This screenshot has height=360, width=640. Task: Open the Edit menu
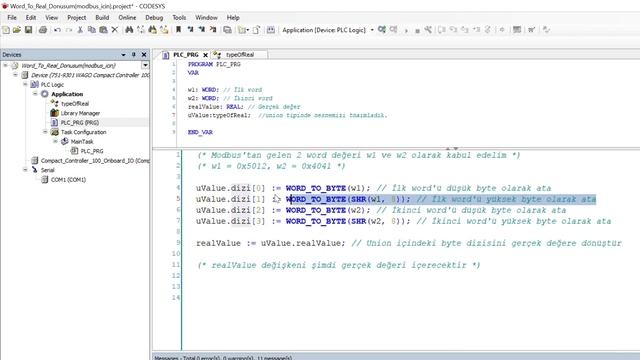31,18
